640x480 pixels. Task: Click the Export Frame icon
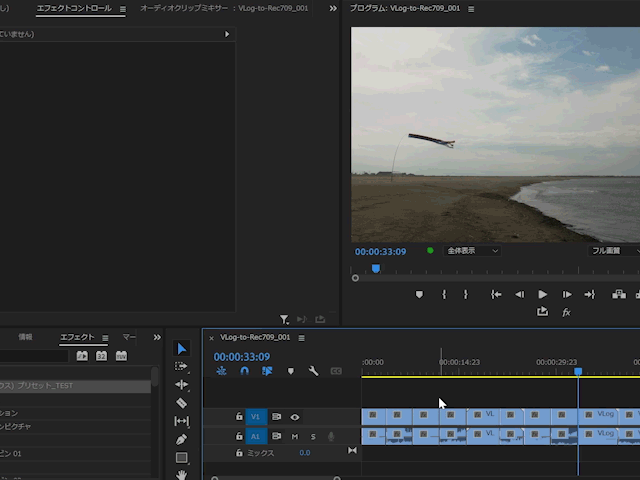coord(543,312)
